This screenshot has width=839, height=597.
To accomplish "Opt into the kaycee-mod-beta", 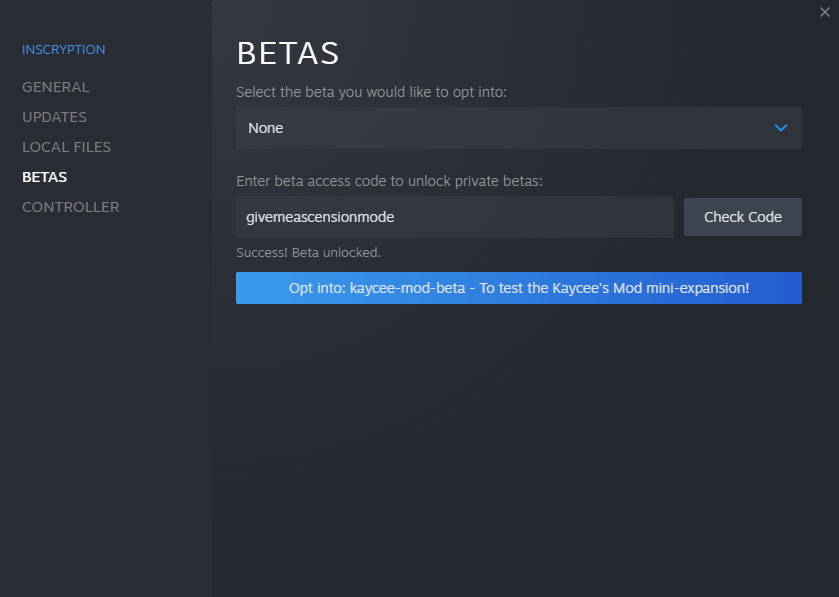I will 518,288.
